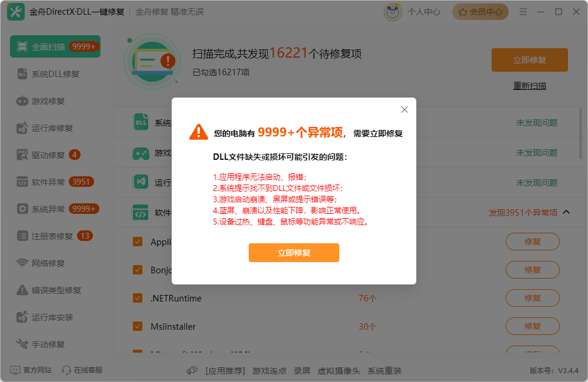The height and width of the screenshot is (382, 588).
Task: Click the 重新扫描 rescan link
Action: coord(529,86)
